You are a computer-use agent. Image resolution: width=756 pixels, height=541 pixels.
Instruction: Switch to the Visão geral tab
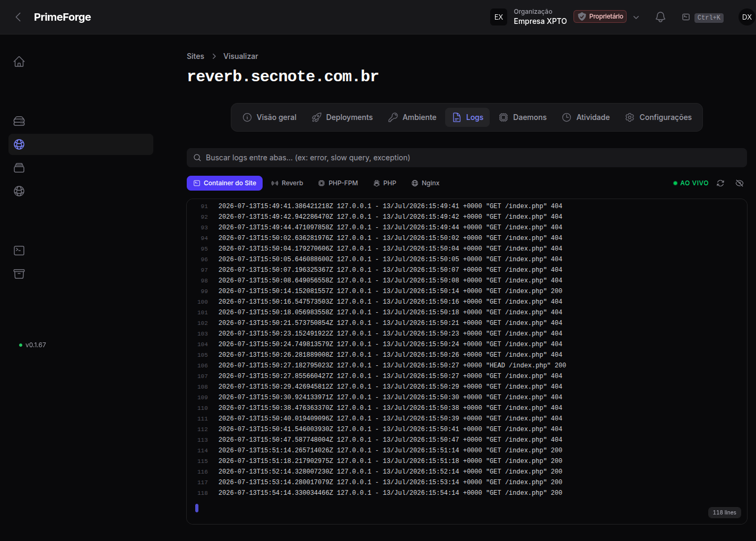[x=270, y=117]
